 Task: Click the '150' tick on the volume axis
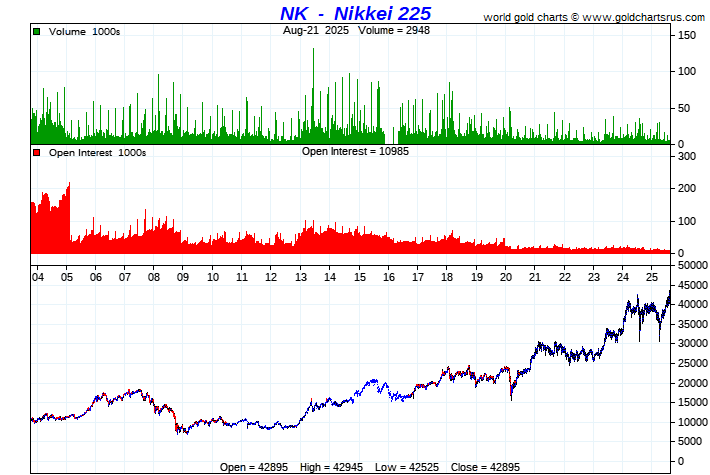(x=686, y=35)
